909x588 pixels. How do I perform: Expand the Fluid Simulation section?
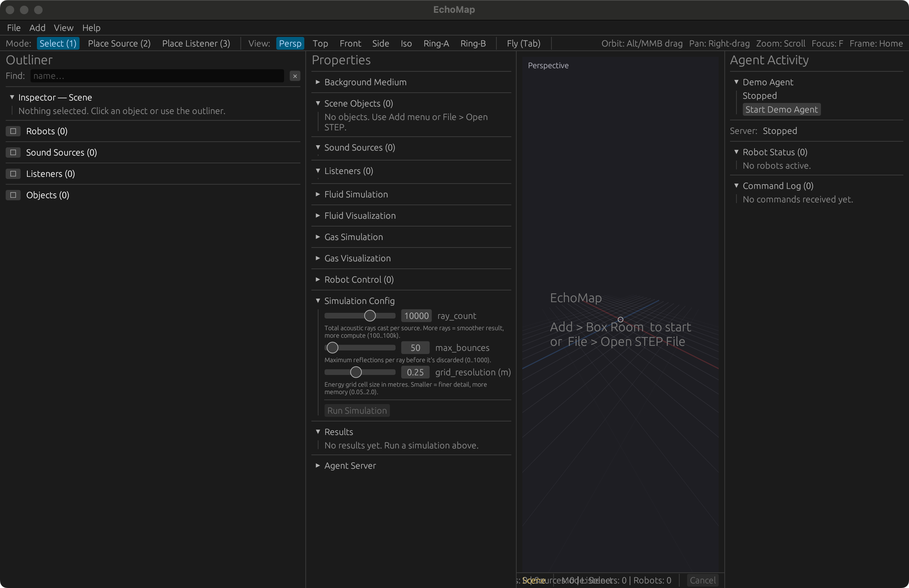[x=318, y=194]
